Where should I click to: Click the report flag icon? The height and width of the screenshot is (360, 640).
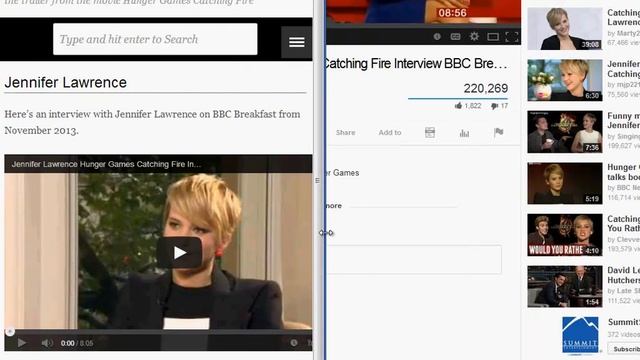tap(498, 132)
